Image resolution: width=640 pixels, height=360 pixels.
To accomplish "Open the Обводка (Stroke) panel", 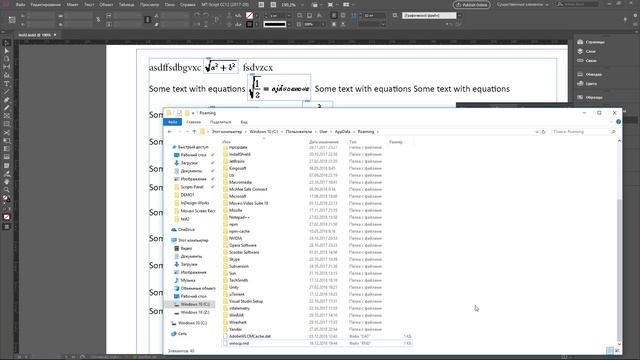I will [x=589, y=74].
